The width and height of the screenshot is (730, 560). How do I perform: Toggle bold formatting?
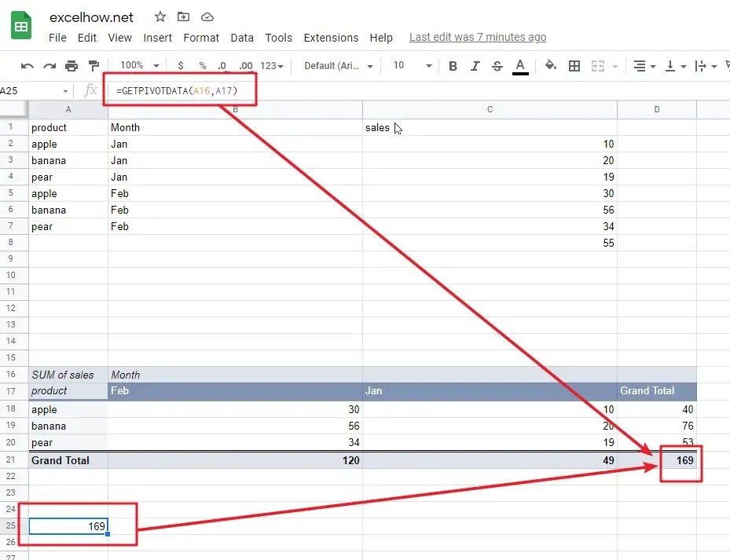[453, 66]
